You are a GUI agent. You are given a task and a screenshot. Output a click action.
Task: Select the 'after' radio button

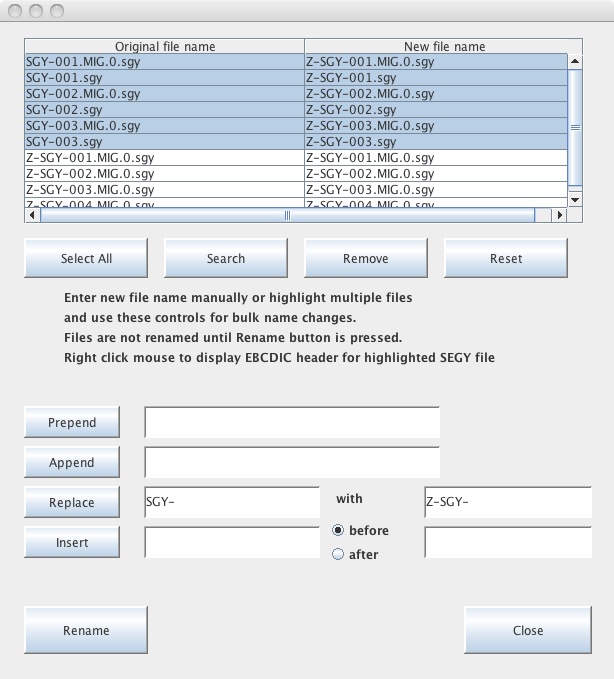tap(338, 554)
